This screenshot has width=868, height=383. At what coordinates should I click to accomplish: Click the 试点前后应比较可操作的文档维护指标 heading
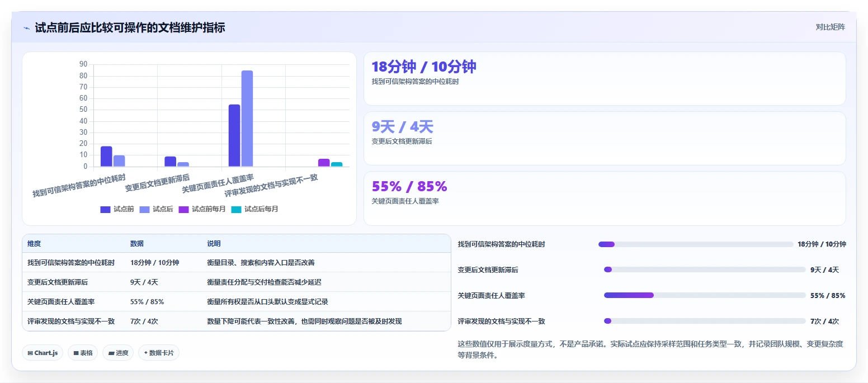point(130,27)
